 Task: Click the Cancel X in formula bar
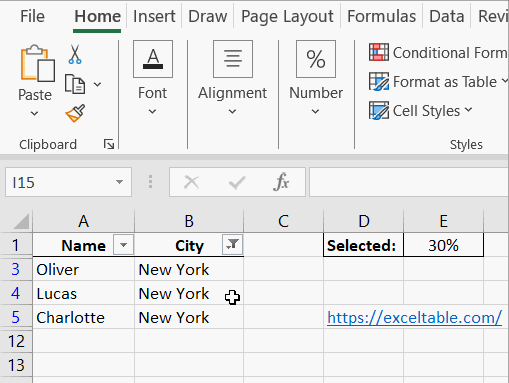click(x=192, y=182)
